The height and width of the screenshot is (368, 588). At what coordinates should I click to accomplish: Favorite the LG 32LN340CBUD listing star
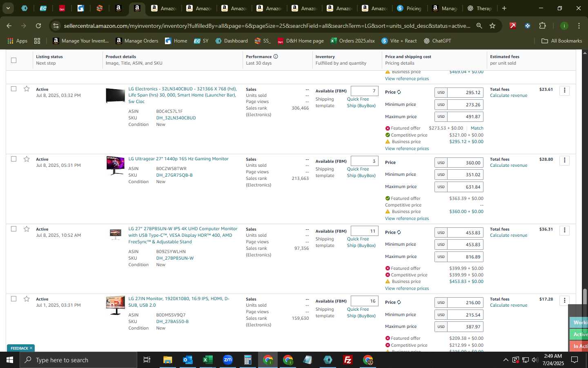coord(27,89)
